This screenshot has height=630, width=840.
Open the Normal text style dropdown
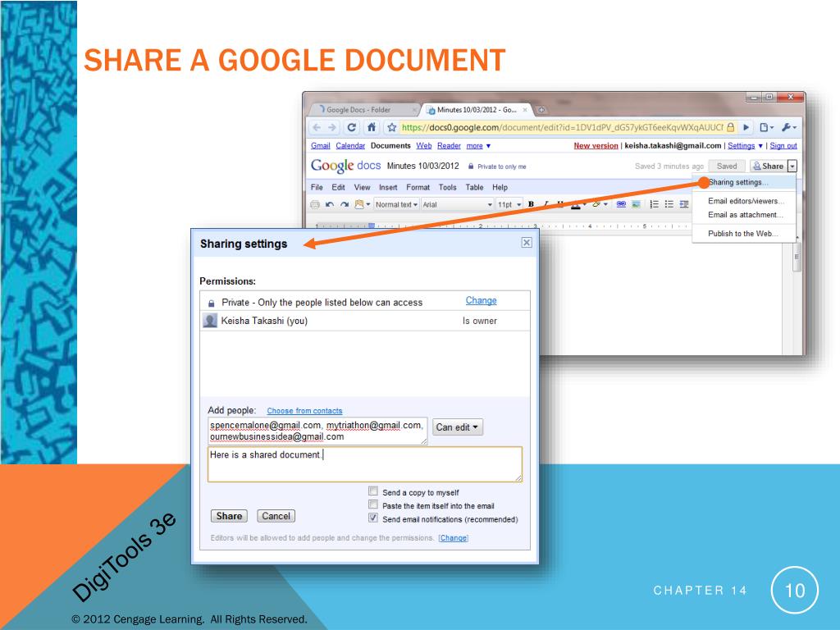click(x=396, y=204)
